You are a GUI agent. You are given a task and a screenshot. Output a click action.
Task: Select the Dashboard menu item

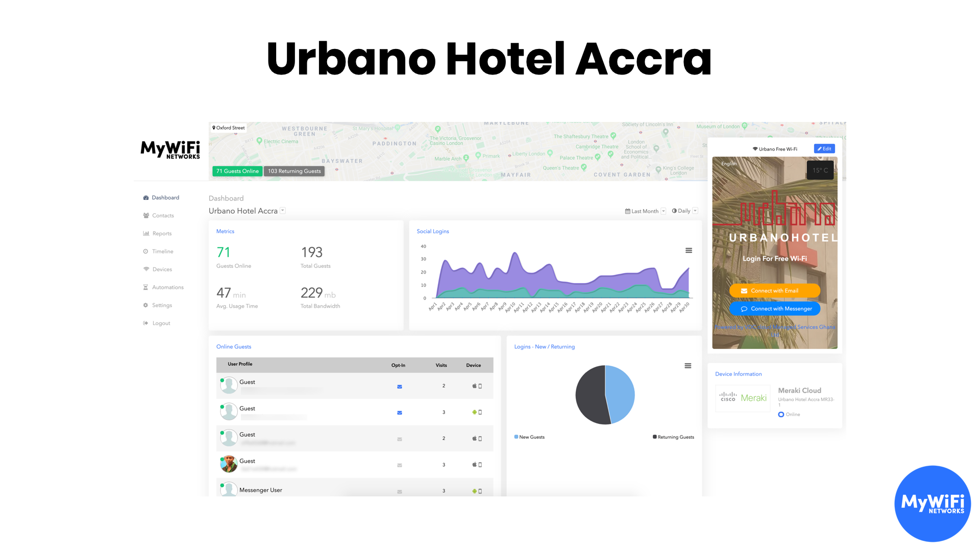[x=165, y=197]
